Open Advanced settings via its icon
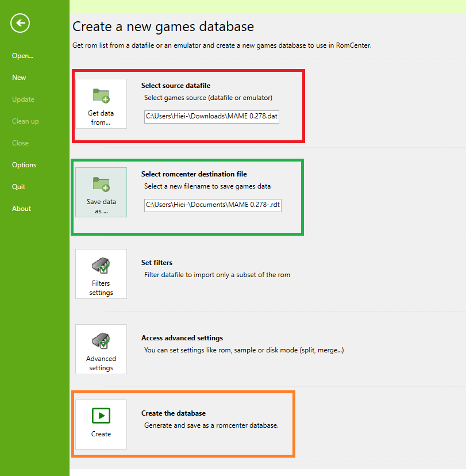The height and width of the screenshot is (476, 466). click(101, 341)
